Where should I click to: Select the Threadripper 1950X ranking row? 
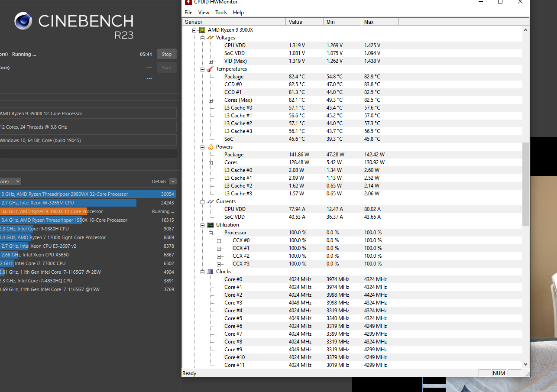(x=88, y=220)
